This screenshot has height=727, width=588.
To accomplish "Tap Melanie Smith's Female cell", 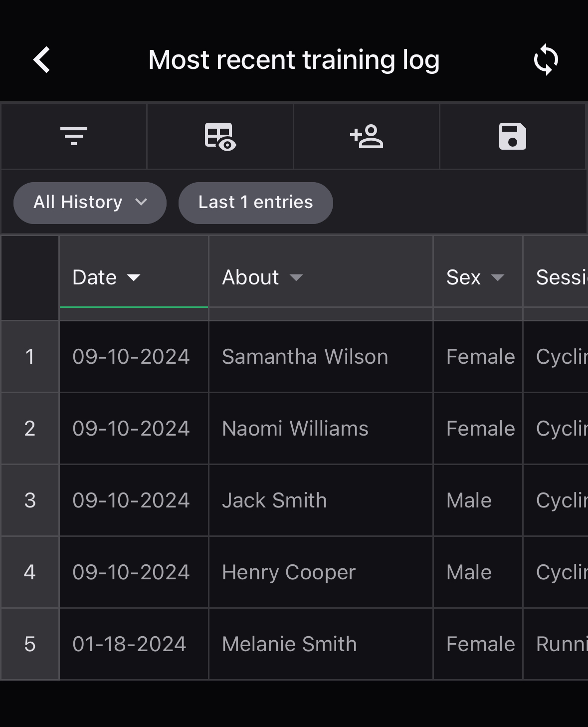I will tap(480, 644).
